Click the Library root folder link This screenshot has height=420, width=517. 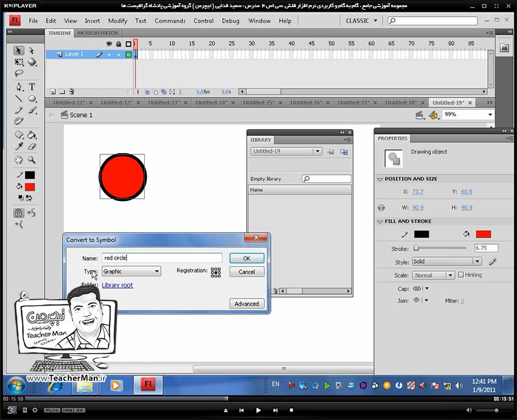tap(118, 285)
